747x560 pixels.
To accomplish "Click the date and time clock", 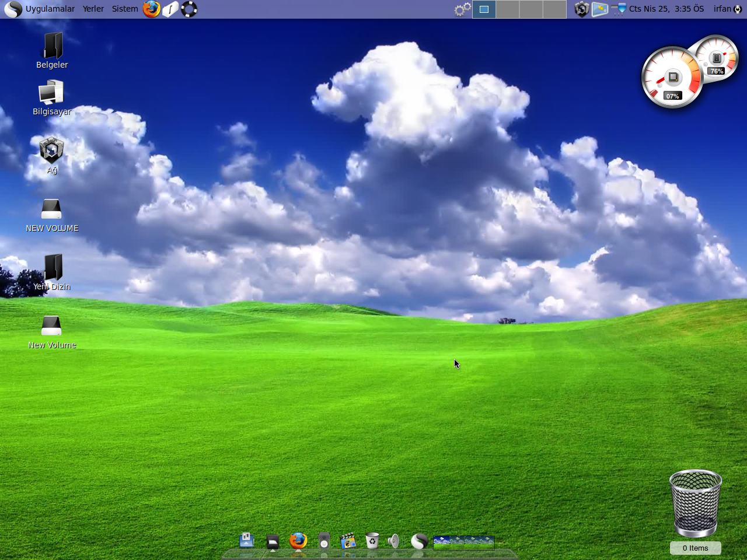I will (666, 9).
